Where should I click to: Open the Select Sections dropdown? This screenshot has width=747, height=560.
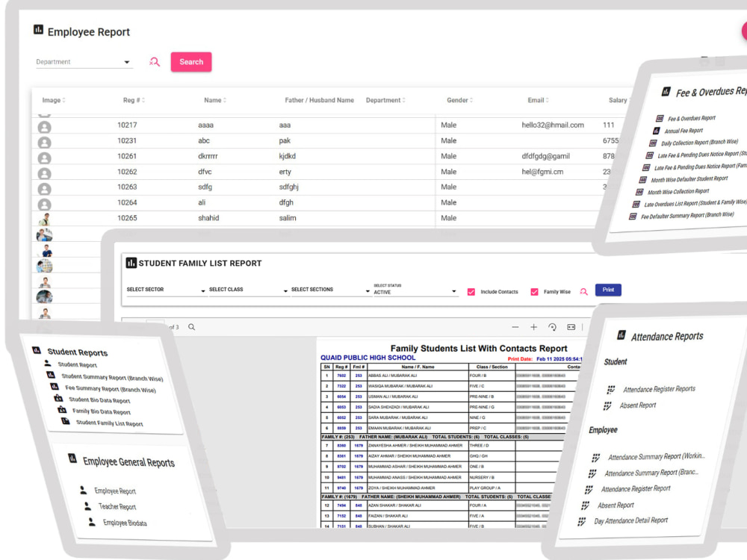click(x=331, y=290)
